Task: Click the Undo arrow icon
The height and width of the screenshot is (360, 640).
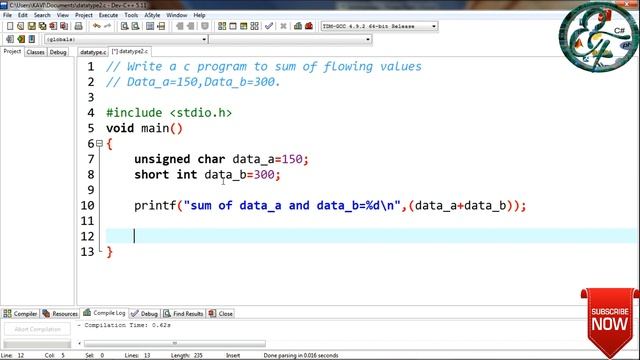Action: pos(97,26)
